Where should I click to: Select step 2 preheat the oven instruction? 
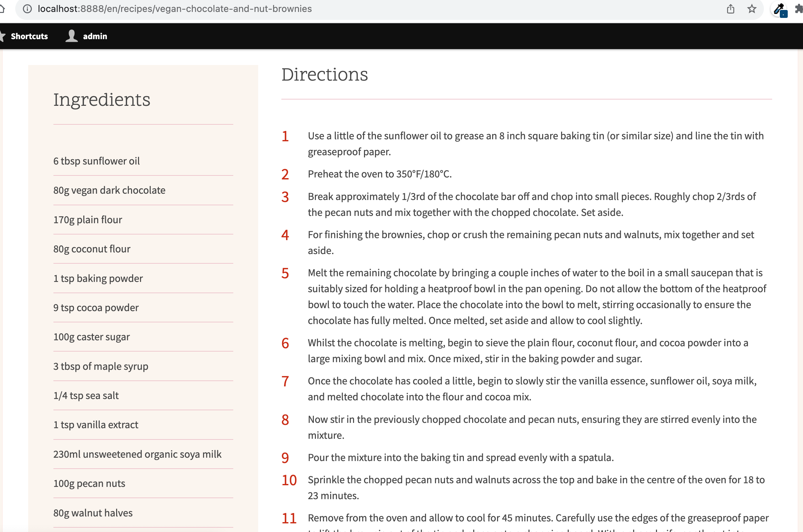tap(379, 174)
